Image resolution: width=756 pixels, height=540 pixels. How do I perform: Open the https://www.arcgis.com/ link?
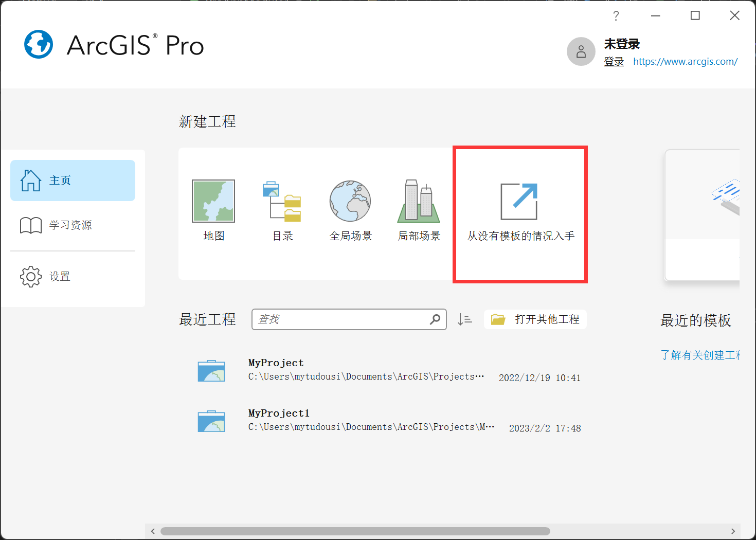(x=685, y=62)
